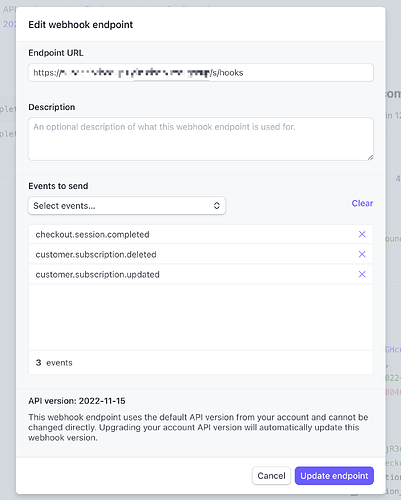
Task: Click into the Description text area
Action: [x=201, y=139]
